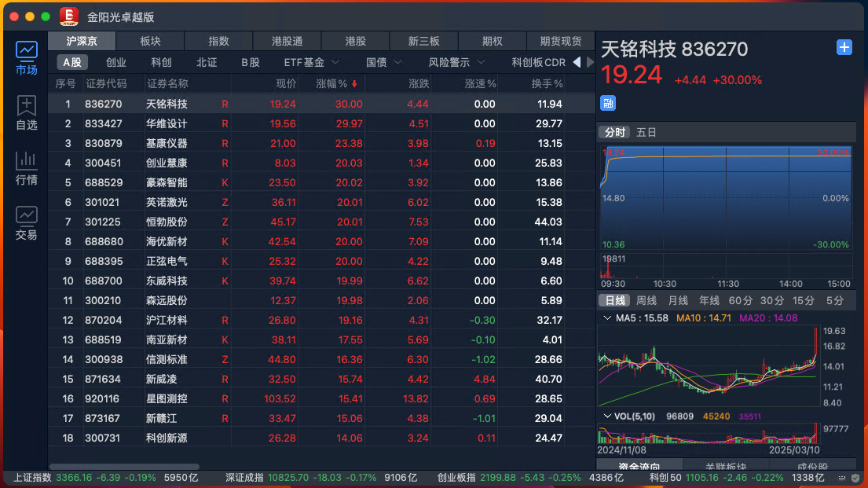The width and height of the screenshot is (868, 488).
Task: Open the 自选 watchlist sidebar icon
Action: [x=26, y=113]
